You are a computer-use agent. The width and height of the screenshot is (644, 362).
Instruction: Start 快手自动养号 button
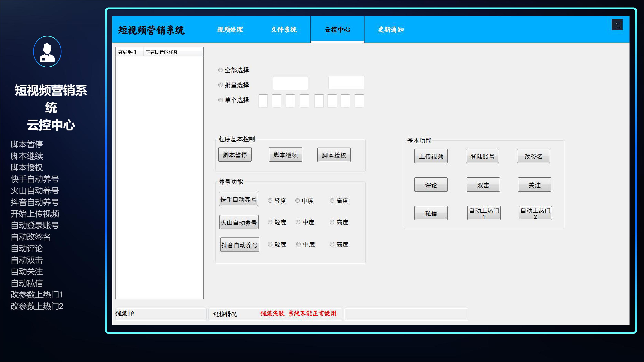coord(238,199)
